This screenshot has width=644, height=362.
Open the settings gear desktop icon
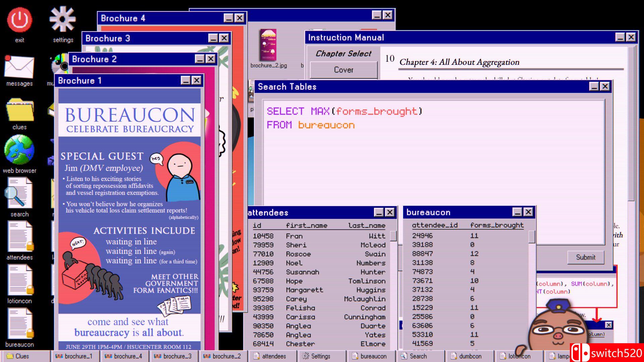[x=63, y=20]
